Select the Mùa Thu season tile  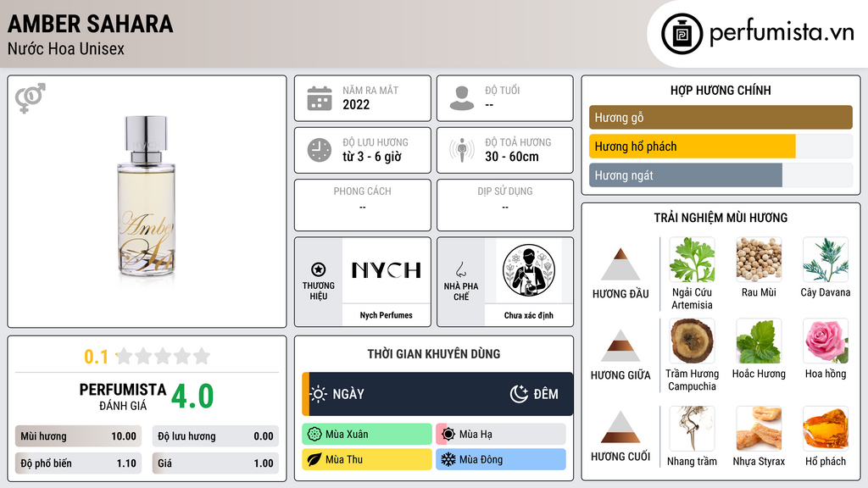[x=367, y=459]
